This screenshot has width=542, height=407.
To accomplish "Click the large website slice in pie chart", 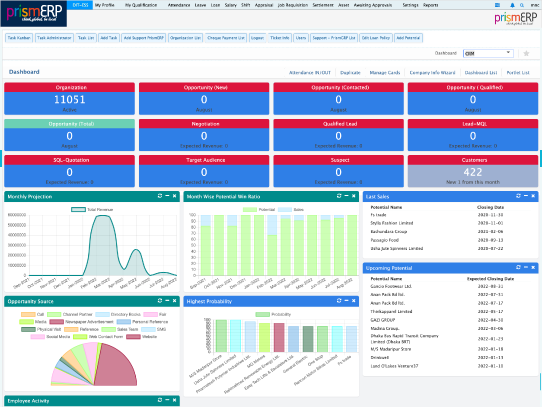I will (x=116, y=368).
